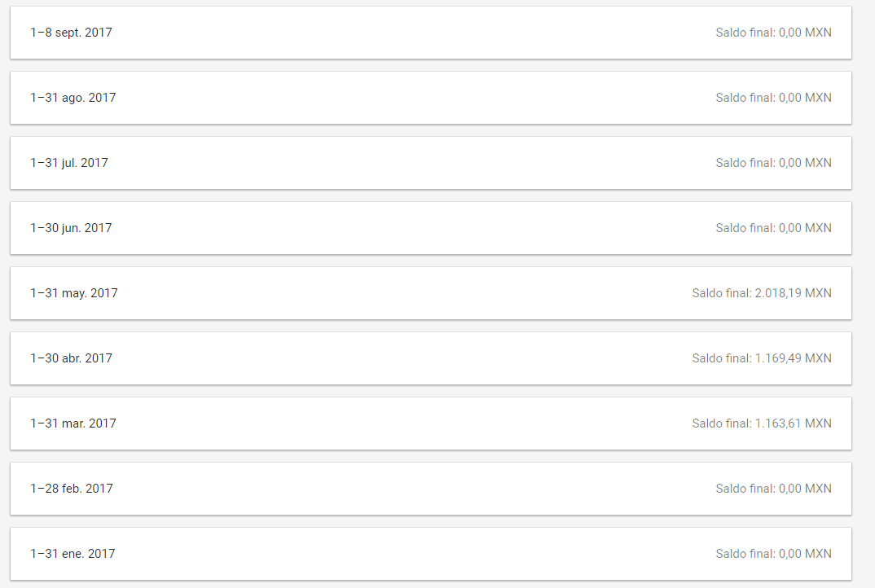The image size is (875, 588).
Task: Click January's Saldo final 0,00 MXN text
Action: tap(773, 554)
